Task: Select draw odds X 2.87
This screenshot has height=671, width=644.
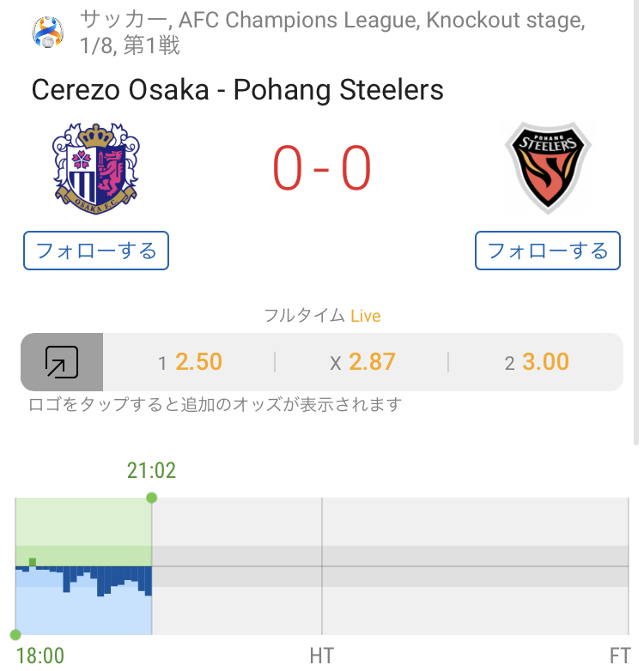Action: (x=362, y=362)
